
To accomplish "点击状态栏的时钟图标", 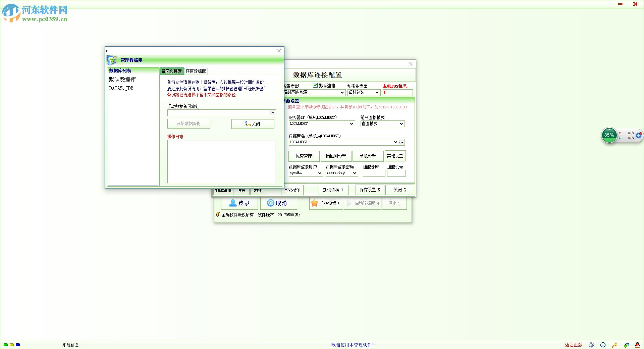I will pos(603,345).
